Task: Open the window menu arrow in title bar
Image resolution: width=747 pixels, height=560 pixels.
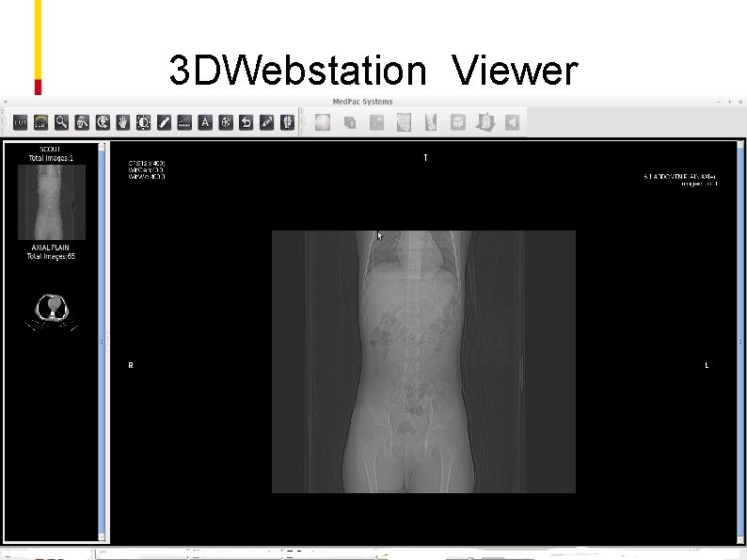Action: [5, 102]
